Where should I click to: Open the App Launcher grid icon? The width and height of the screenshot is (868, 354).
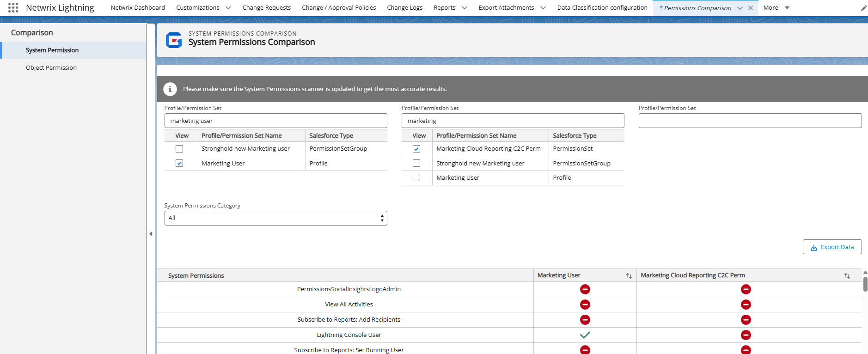point(13,8)
